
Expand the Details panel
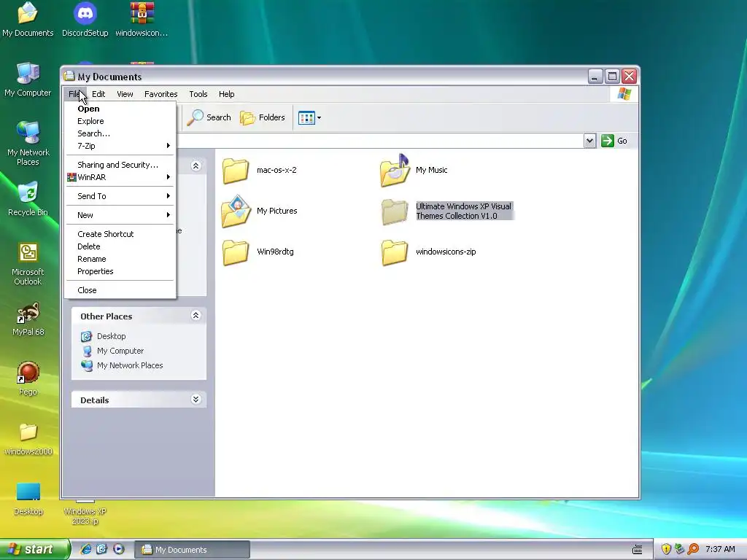pyautogui.click(x=196, y=400)
